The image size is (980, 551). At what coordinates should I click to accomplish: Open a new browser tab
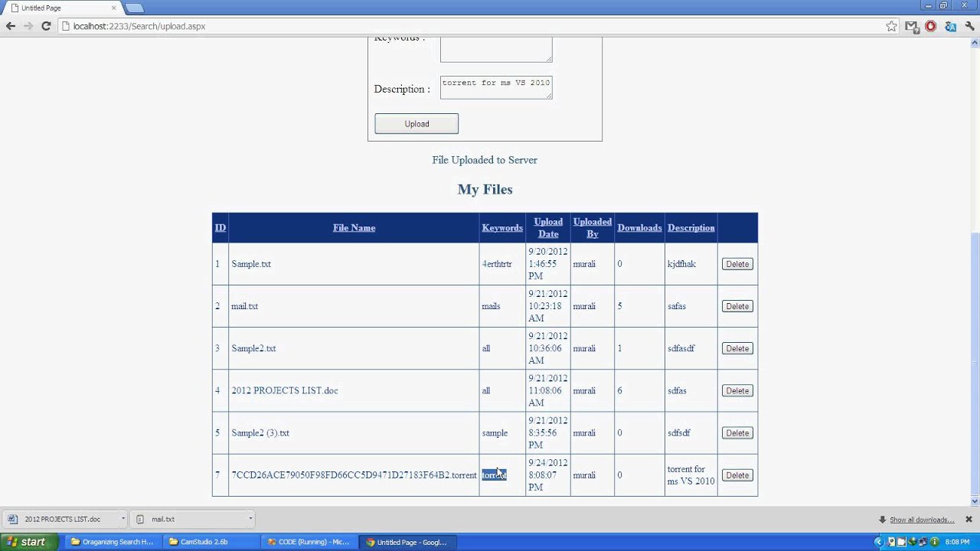[134, 8]
